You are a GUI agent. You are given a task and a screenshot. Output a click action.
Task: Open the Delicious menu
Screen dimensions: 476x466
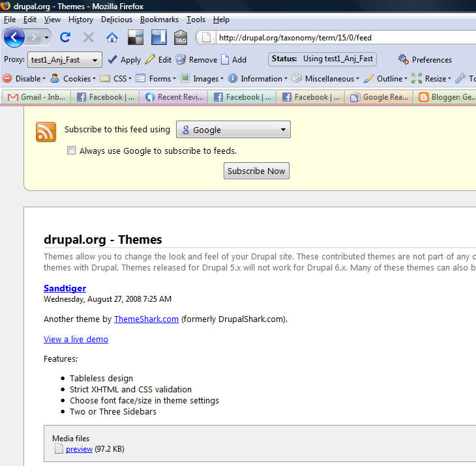click(x=117, y=20)
